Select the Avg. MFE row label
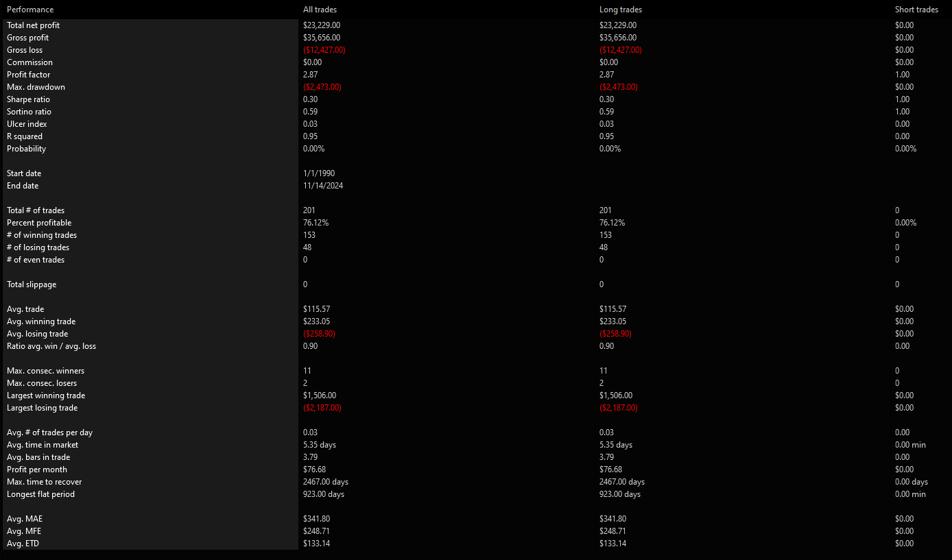This screenshot has height=560, width=952. tap(24, 531)
